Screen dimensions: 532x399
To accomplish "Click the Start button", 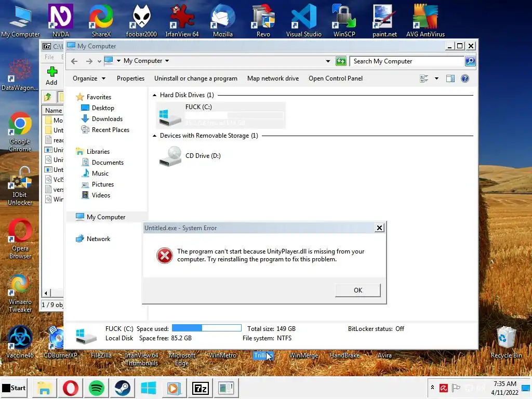I will click(14, 388).
